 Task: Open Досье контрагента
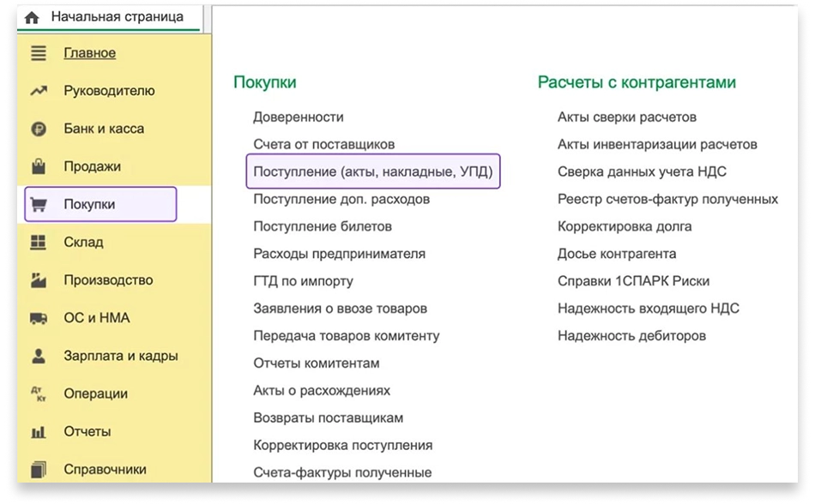click(617, 254)
